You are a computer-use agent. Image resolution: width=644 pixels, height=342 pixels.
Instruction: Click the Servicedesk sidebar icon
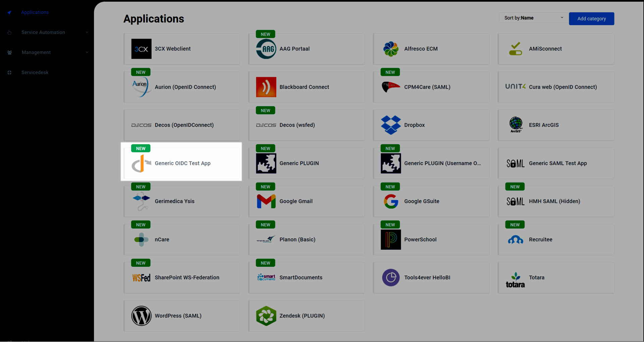9,72
